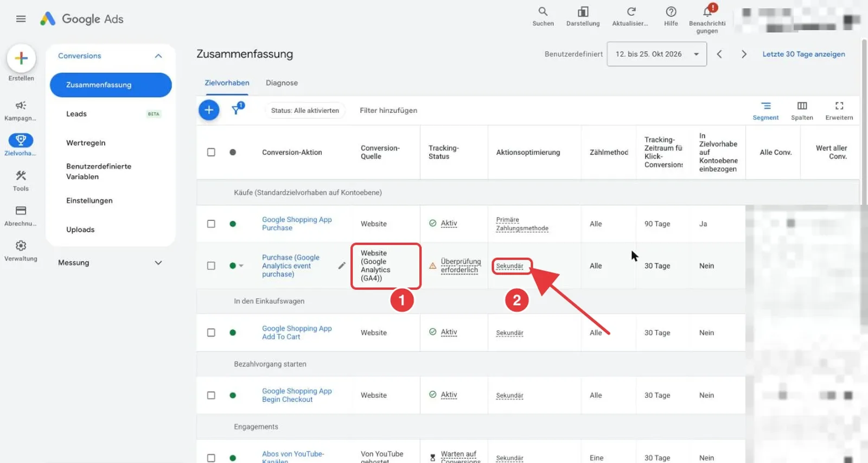The width and height of the screenshot is (868, 463).
Task: Switch to the Zielvorhaben tab
Action: [x=227, y=83]
